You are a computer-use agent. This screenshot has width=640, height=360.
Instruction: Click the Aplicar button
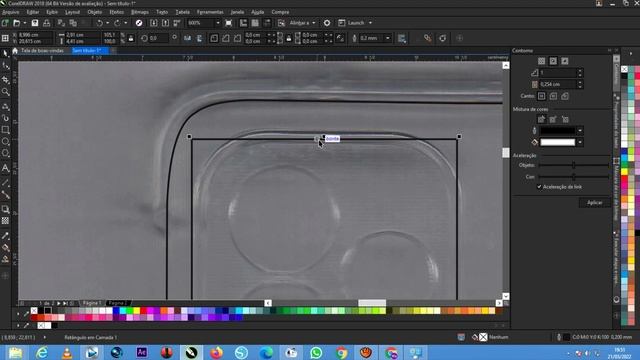coord(594,202)
